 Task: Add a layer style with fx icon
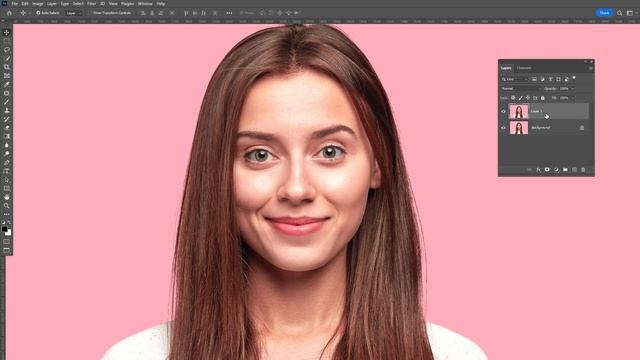[x=538, y=170]
